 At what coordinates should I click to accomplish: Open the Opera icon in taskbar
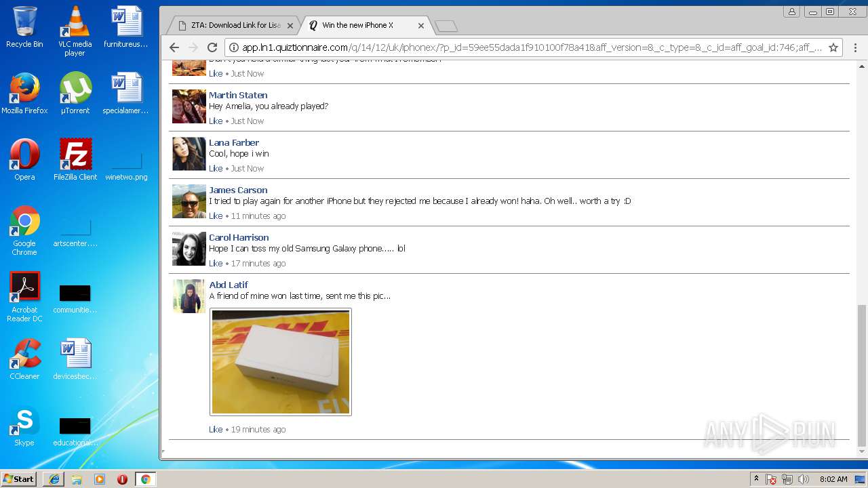[x=122, y=479]
